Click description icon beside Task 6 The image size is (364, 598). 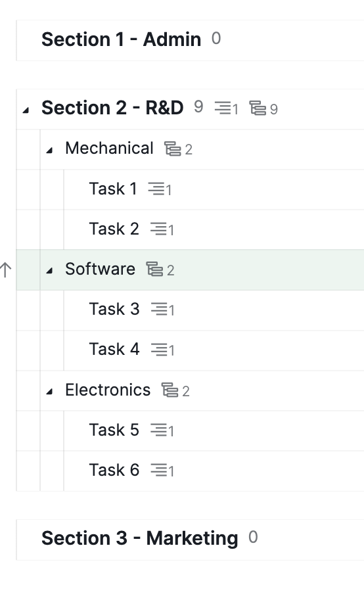[x=159, y=471]
